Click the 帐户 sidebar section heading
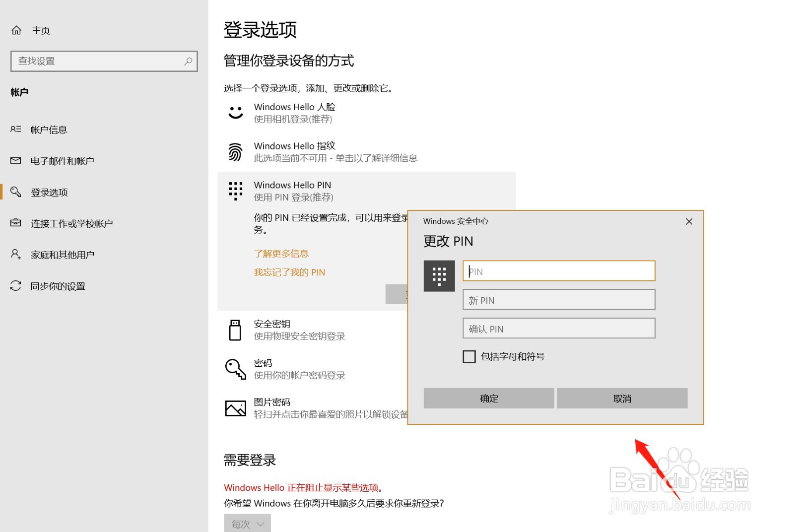This screenshot has height=532, width=794. (19, 92)
